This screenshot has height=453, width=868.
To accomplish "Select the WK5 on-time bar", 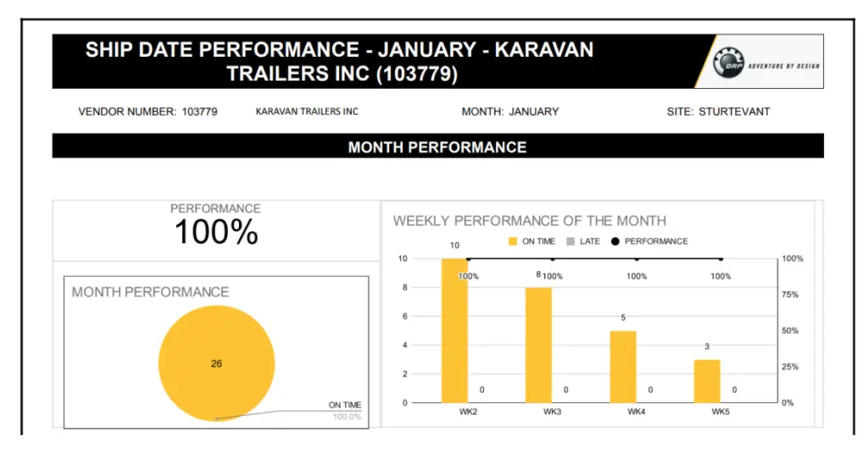I will coord(707,381).
